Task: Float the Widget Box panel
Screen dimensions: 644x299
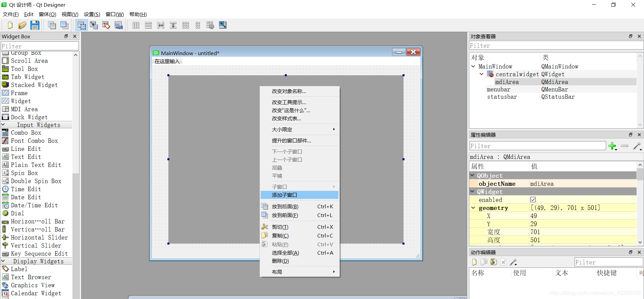Action: [x=66, y=36]
